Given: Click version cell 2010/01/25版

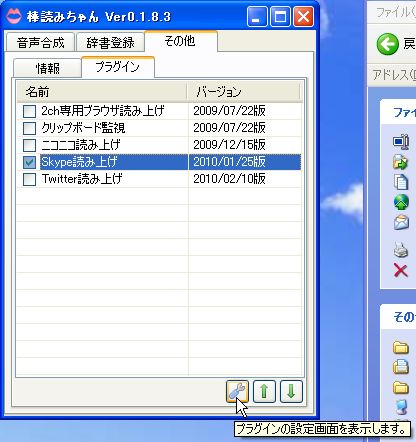Looking at the screenshot, I should point(229,162).
